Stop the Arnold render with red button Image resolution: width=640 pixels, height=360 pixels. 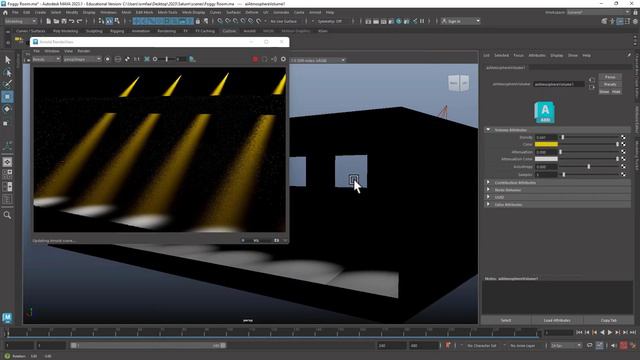255,59
